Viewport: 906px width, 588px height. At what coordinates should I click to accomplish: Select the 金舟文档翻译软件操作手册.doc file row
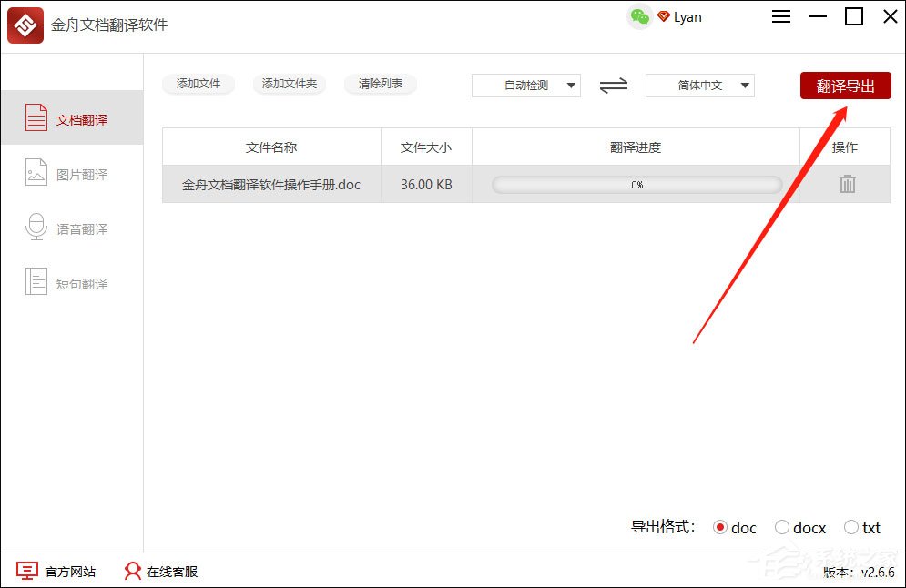270,183
